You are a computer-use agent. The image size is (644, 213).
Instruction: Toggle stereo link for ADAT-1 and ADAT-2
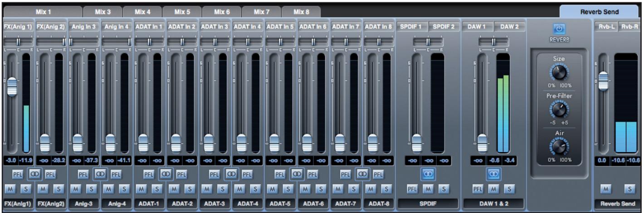pos(166,174)
